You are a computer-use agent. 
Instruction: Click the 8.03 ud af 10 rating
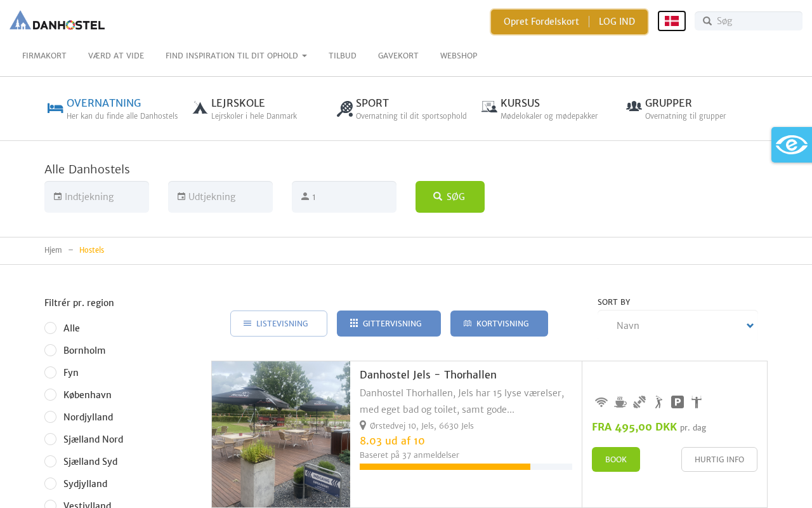click(x=392, y=441)
